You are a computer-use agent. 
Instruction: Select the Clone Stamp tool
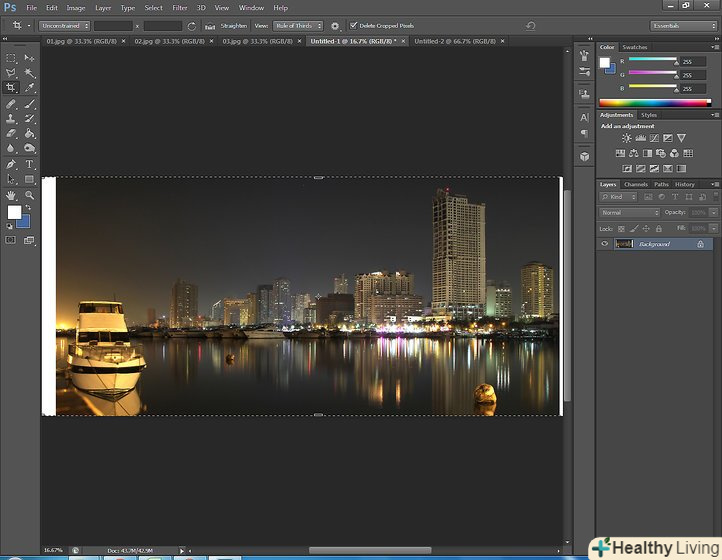click(11, 118)
